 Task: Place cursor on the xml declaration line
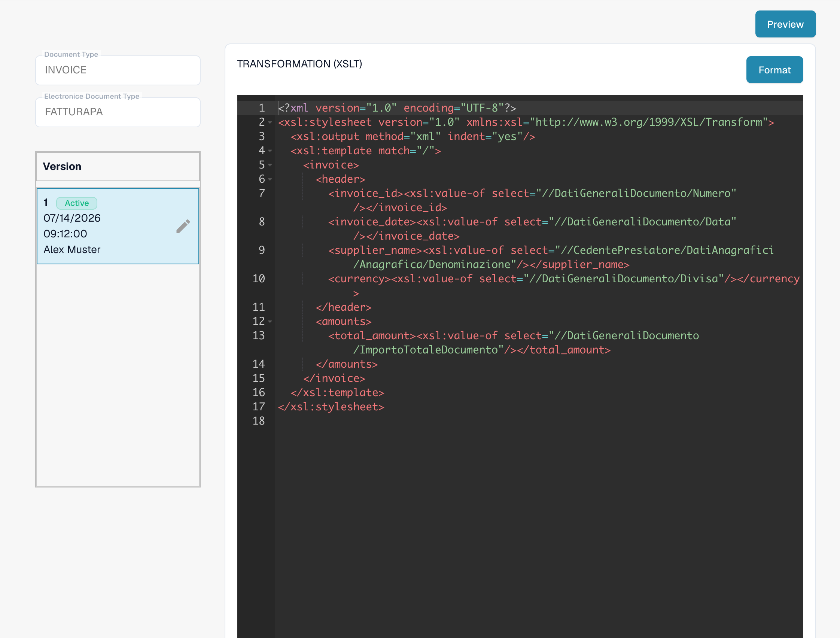[397, 108]
